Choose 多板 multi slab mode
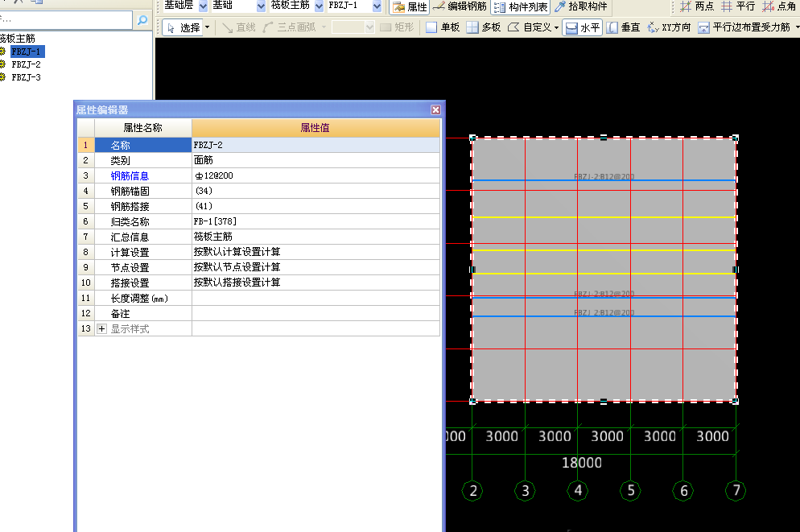 (x=484, y=27)
